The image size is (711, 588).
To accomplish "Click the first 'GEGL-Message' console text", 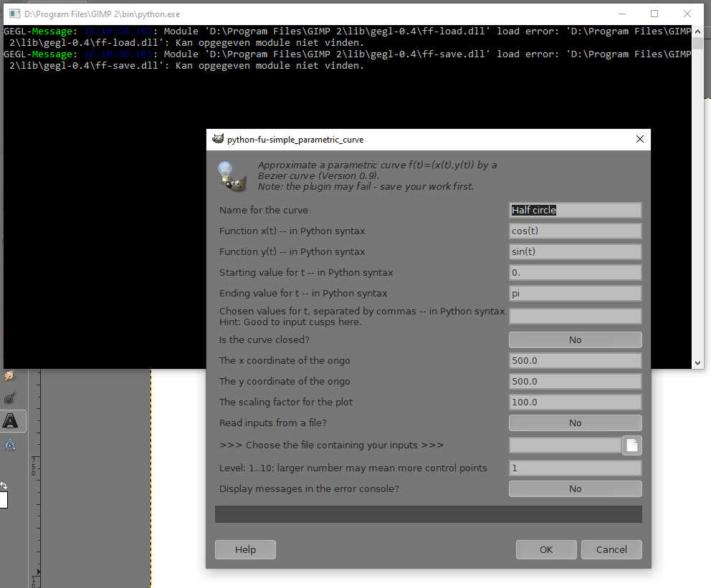I will (38, 32).
